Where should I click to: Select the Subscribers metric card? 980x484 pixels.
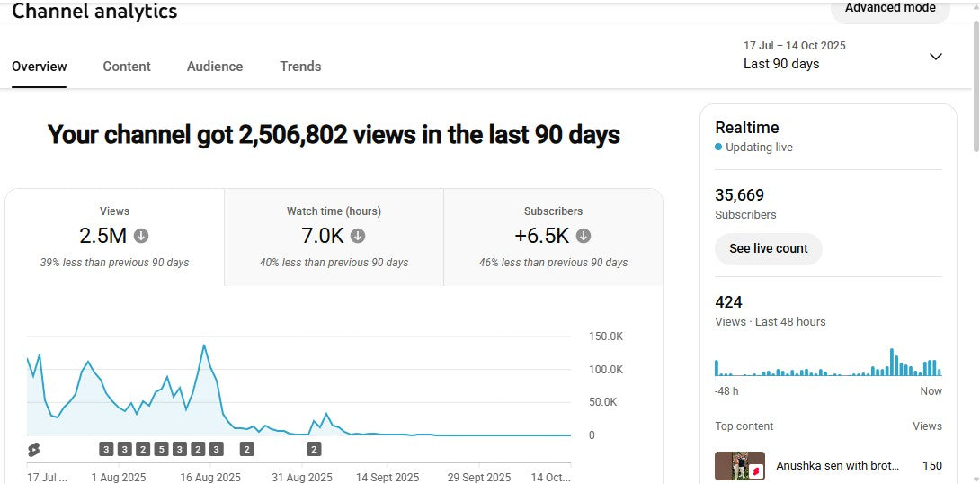pyautogui.click(x=553, y=238)
